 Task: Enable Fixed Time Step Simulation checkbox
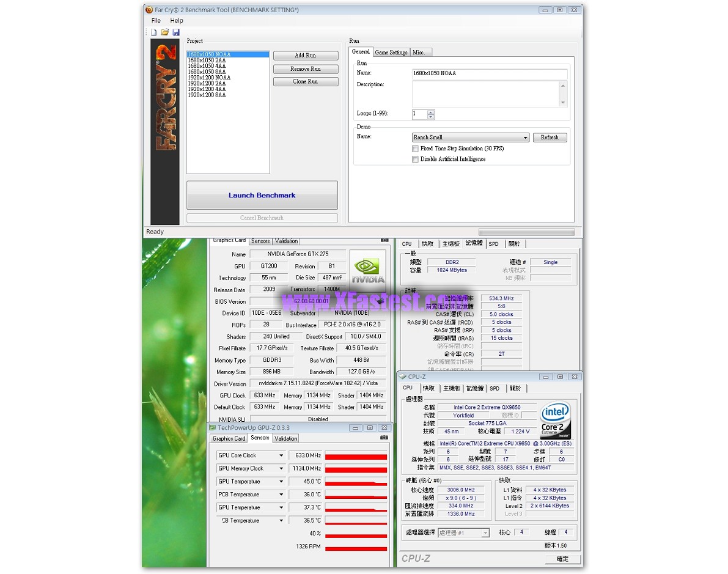pos(415,149)
